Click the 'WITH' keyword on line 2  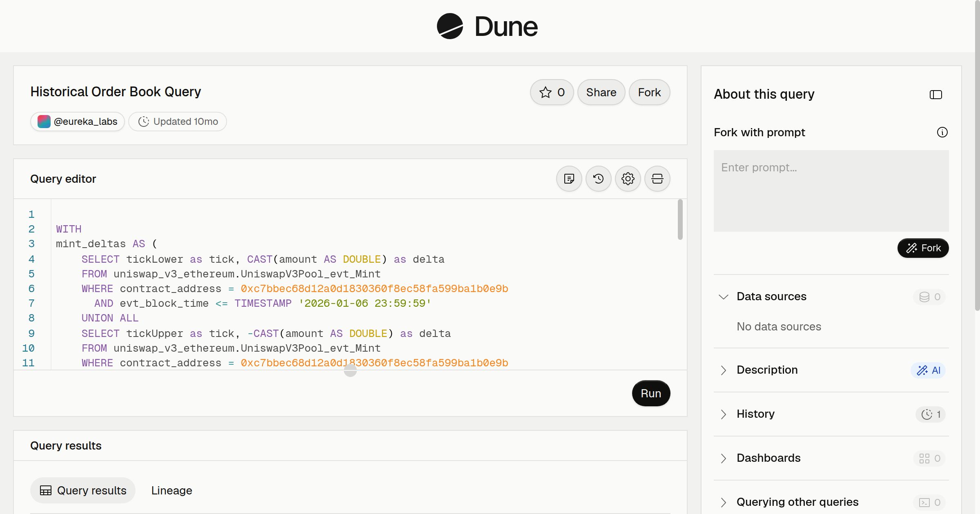[x=69, y=229]
